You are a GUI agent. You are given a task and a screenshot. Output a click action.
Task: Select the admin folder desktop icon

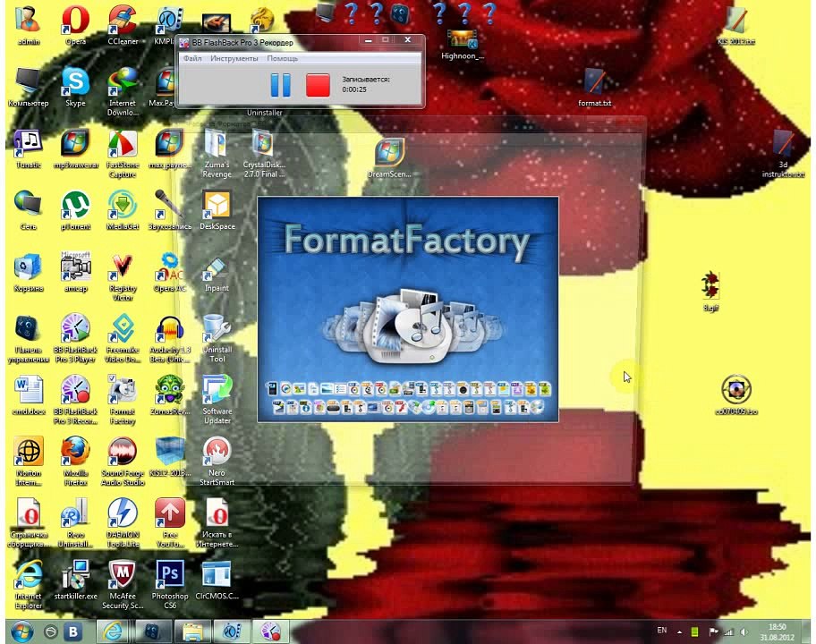[x=29, y=26]
